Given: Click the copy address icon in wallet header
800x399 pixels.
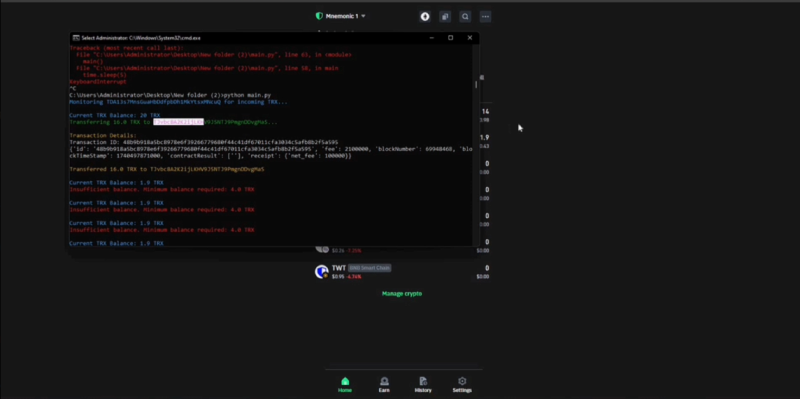Looking at the screenshot, I should pyautogui.click(x=445, y=17).
